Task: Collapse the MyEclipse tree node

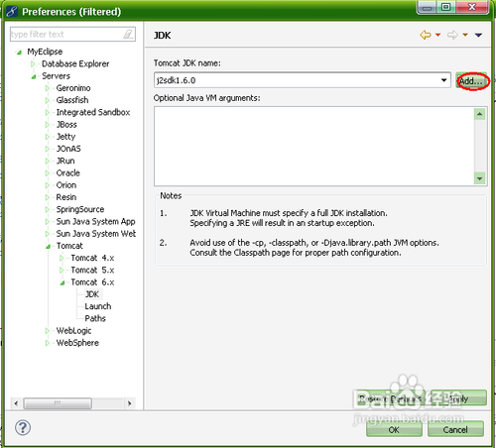Action: pyautogui.click(x=19, y=52)
